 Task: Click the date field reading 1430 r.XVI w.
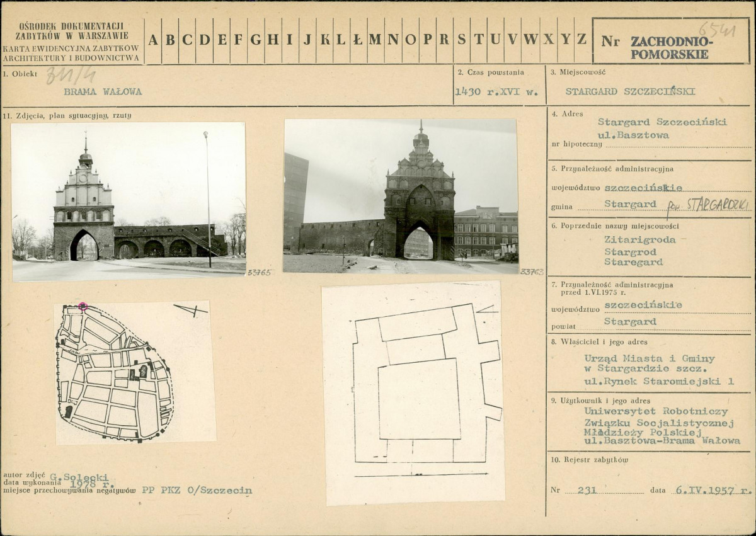click(496, 91)
